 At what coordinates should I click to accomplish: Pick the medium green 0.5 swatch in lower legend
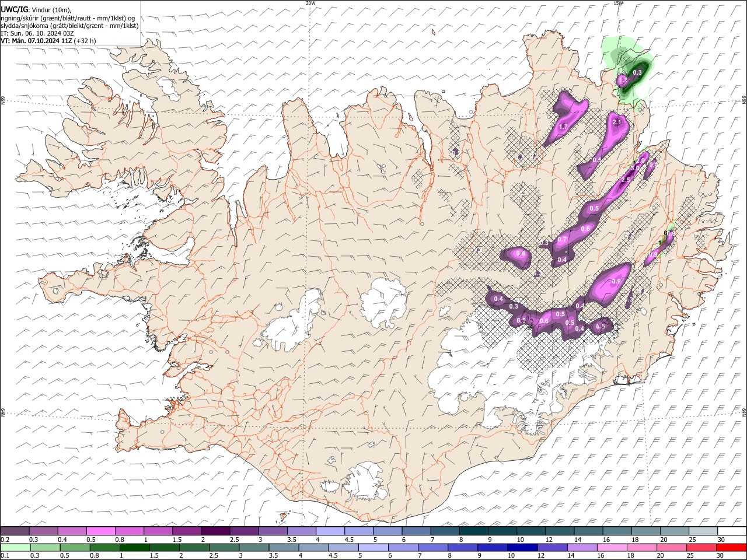point(75,547)
